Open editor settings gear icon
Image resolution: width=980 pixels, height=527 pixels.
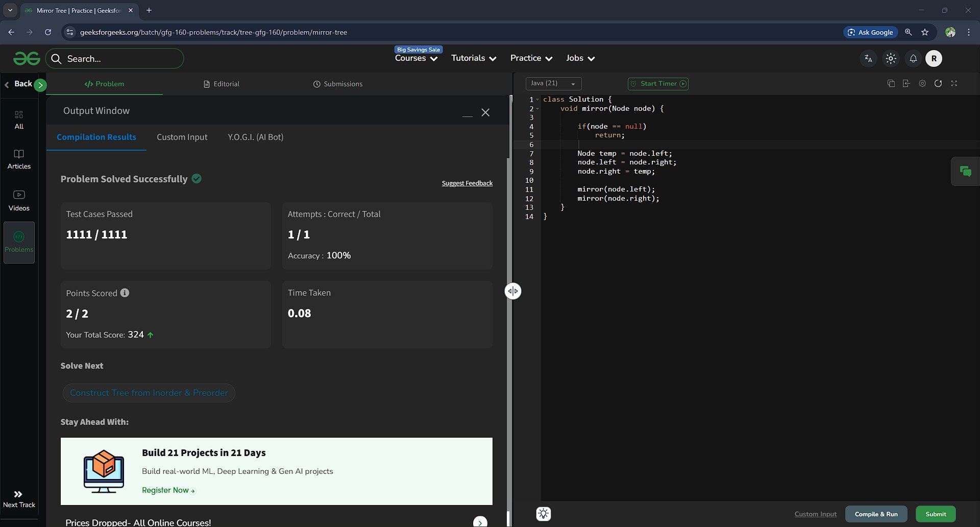(922, 84)
